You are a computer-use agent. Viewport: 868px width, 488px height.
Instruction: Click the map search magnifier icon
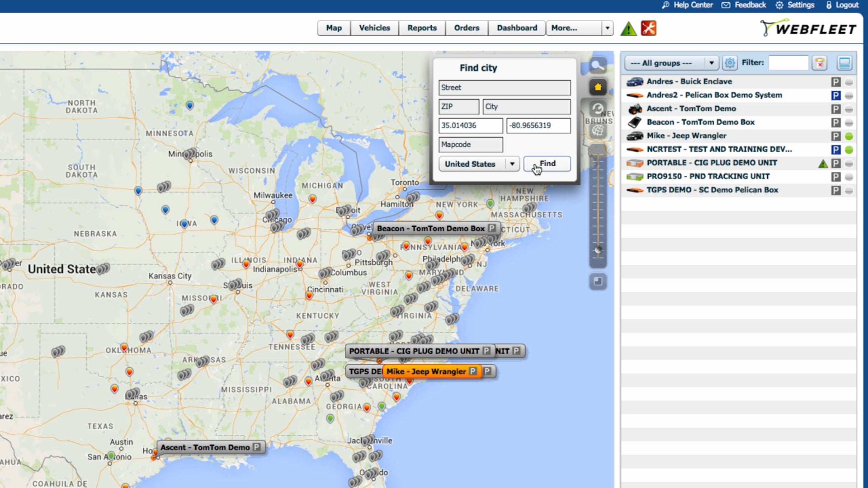(598, 66)
